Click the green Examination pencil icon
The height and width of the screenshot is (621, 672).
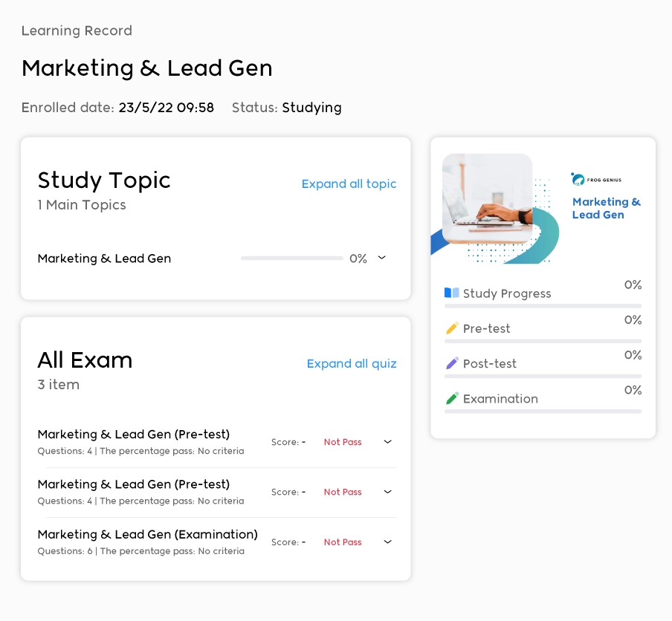(x=451, y=398)
